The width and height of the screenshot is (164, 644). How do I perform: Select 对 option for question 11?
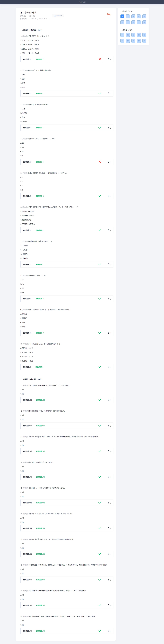(22, 390)
